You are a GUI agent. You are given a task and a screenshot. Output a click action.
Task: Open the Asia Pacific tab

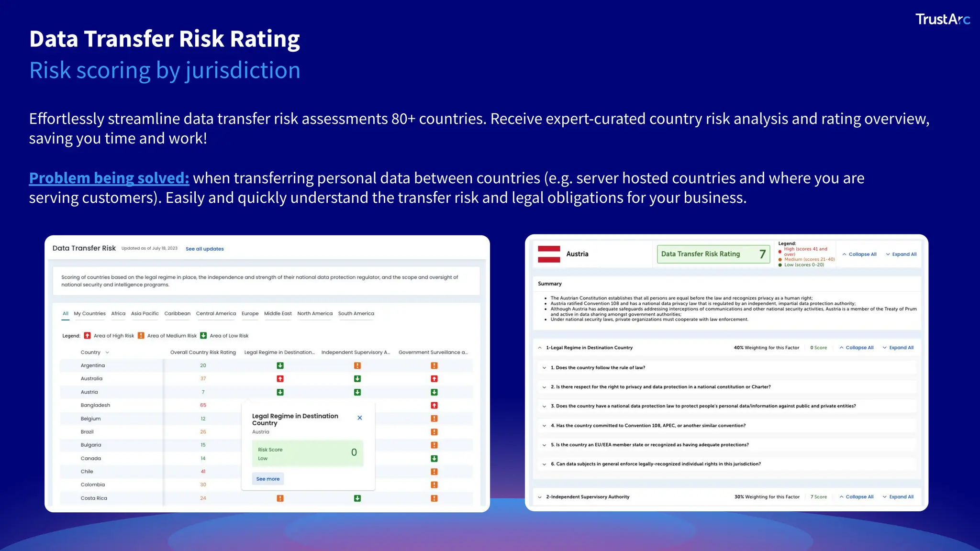click(x=145, y=314)
